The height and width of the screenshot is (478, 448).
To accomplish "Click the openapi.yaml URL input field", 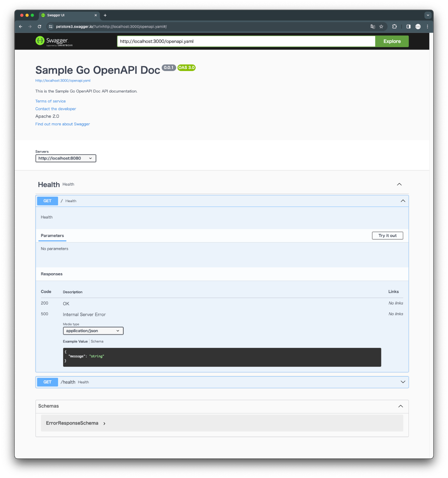I will 246,41.
